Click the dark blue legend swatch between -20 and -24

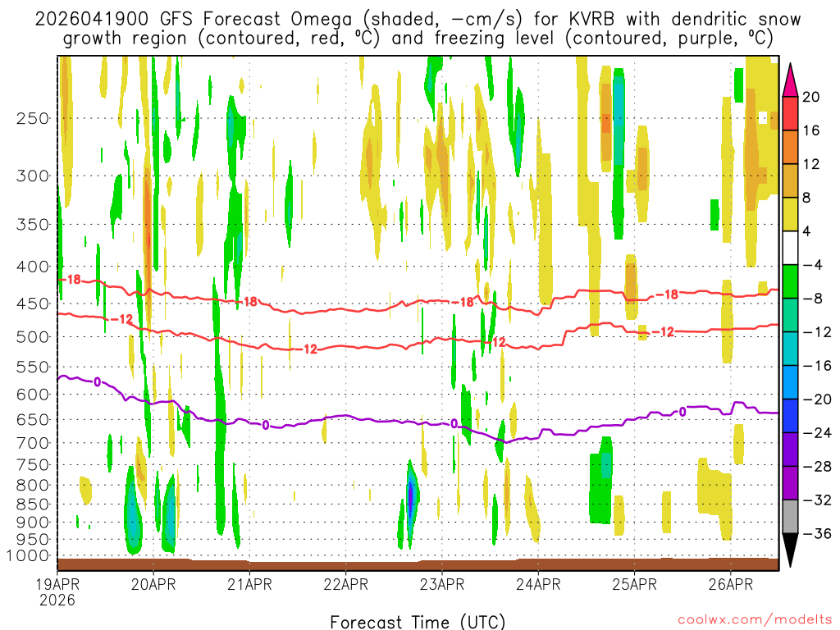790,416
